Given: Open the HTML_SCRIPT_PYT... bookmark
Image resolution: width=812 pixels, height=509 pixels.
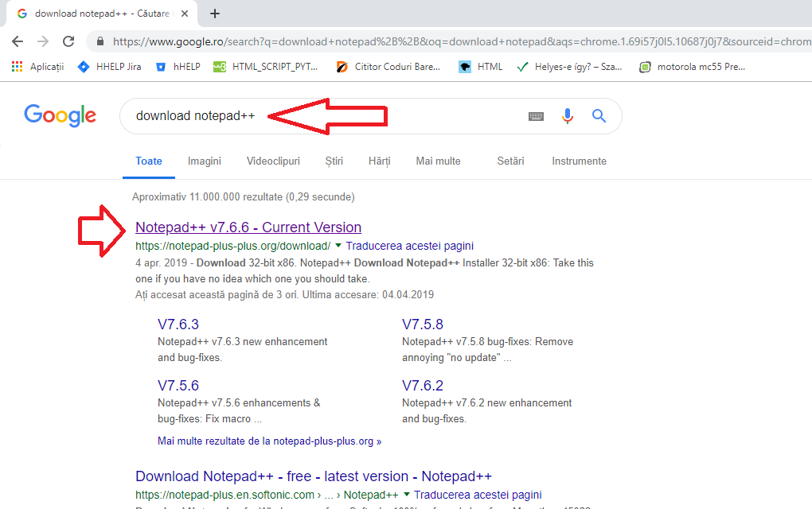Looking at the screenshot, I should [x=266, y=67].
